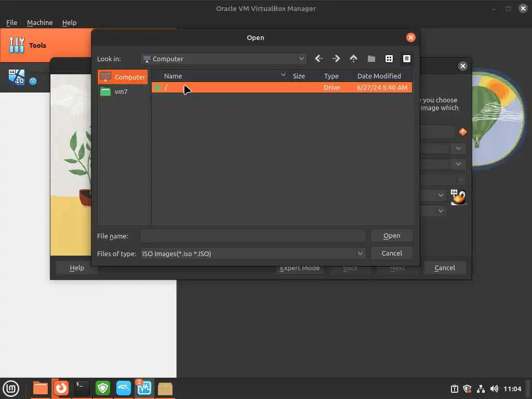
Task: Go back in Open dialog navigation
Action: 318,59
